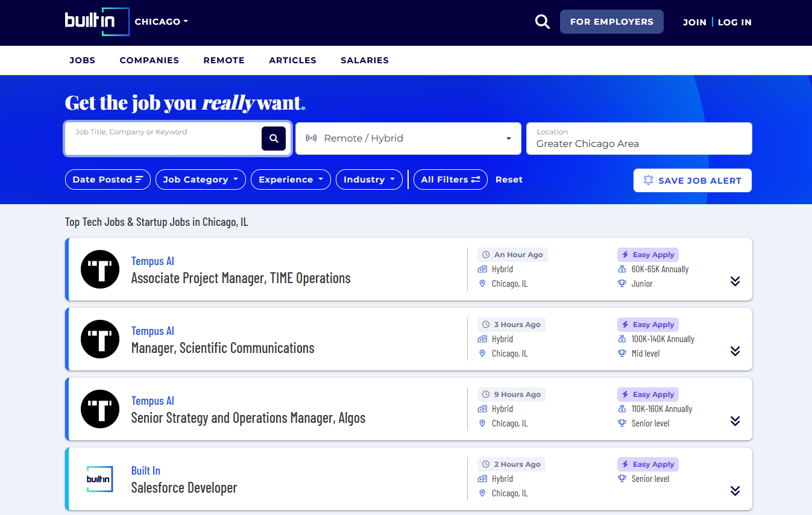Click the sliders icon on All Filters
The image size is (812, 515).
(476, 179)
